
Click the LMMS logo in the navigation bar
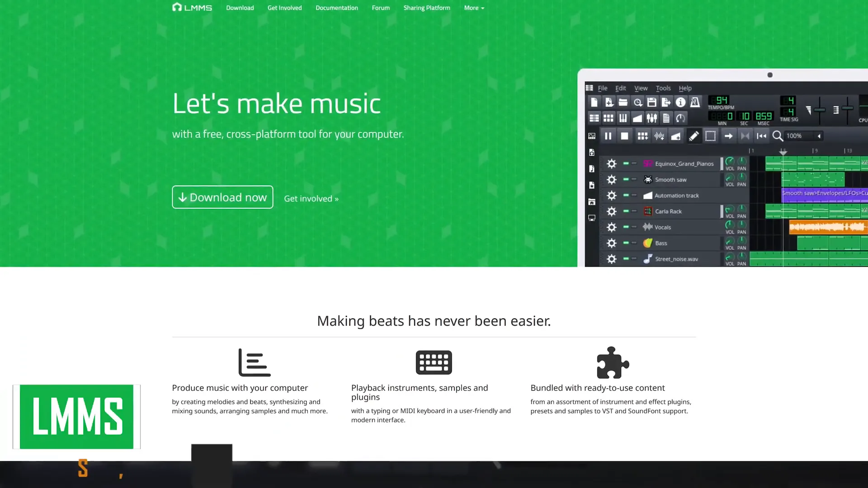pyautogui.click(x=192, y=8)
